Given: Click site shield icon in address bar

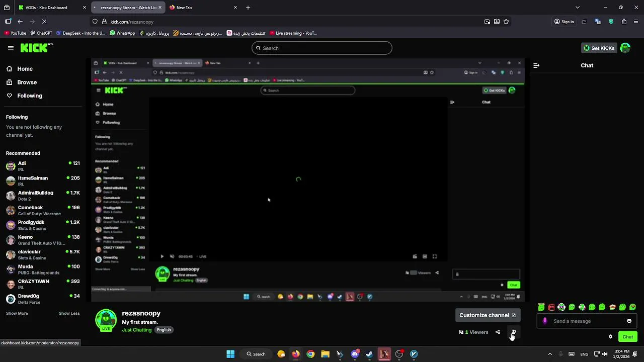Looking at the screenshot, I should coord(95,22).
